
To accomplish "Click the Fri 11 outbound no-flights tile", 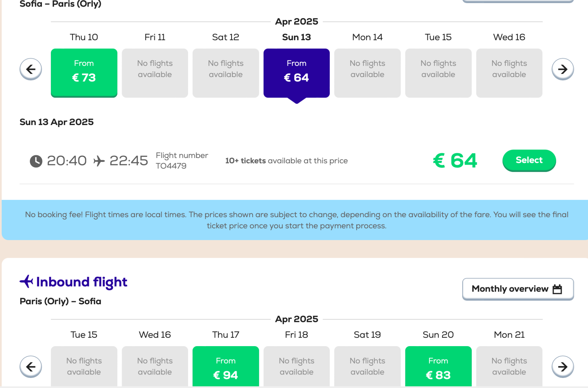I will coord(155,73).
